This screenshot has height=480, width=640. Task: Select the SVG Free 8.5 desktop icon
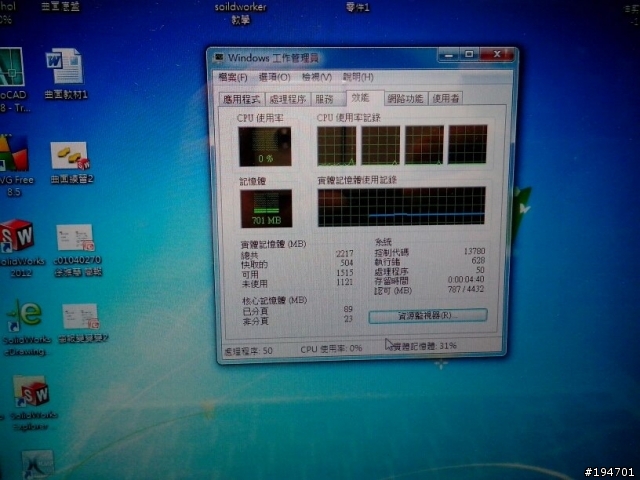pyautogui.click(x=16, y=165)
